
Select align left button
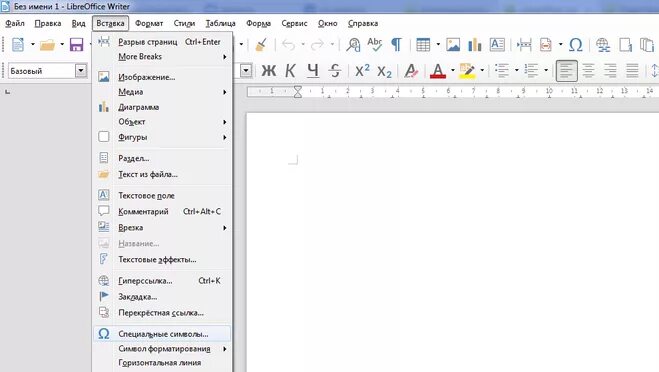[566, 71]
